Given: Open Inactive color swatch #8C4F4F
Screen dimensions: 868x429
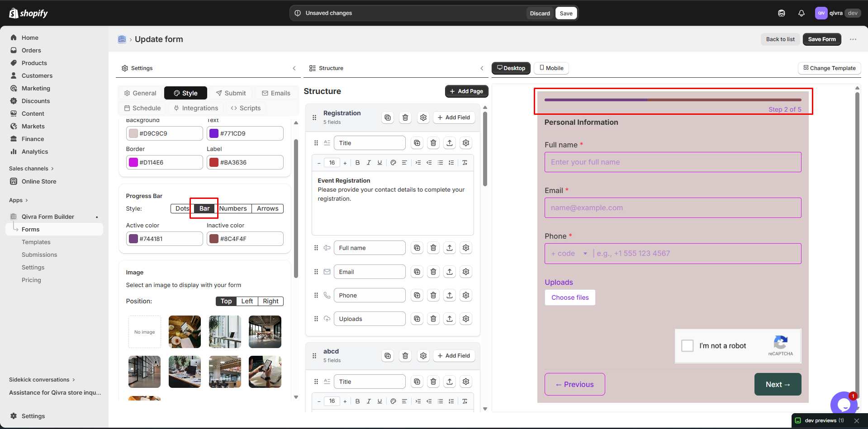Looking at the screenshot, I should 214,239.
